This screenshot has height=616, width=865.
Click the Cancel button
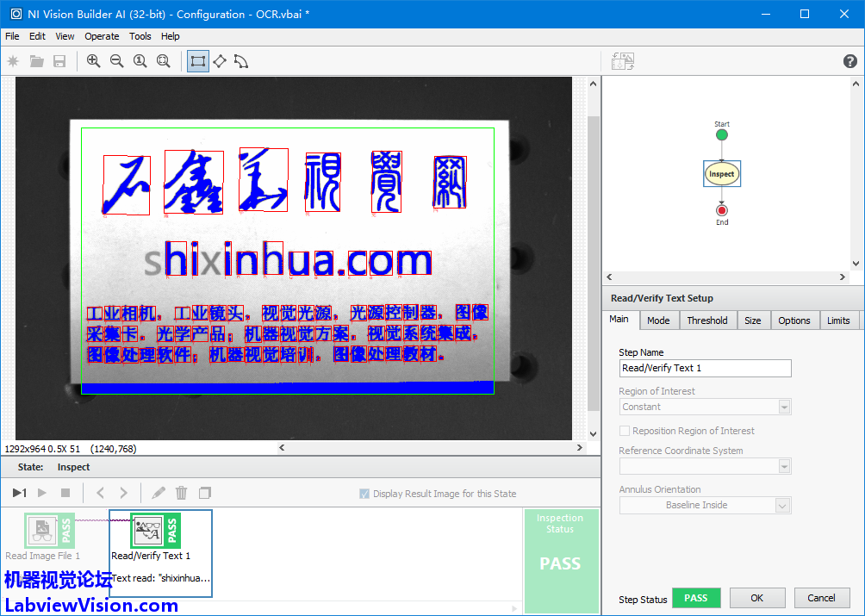point(820,598)
